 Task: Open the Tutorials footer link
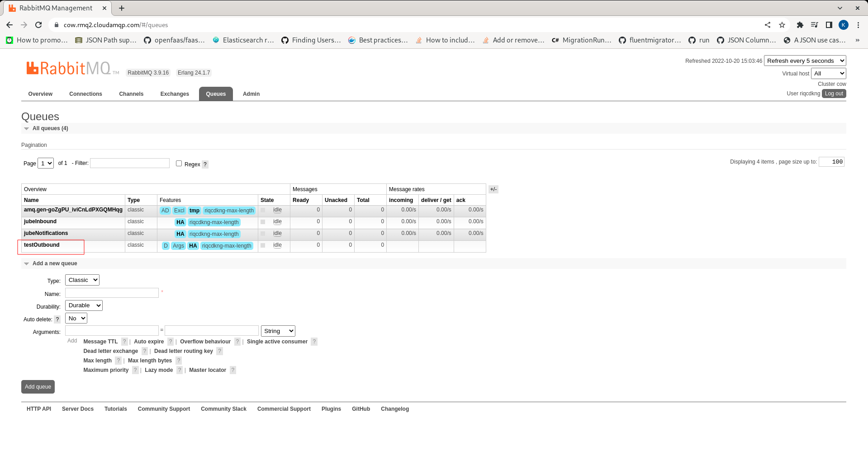116,409
